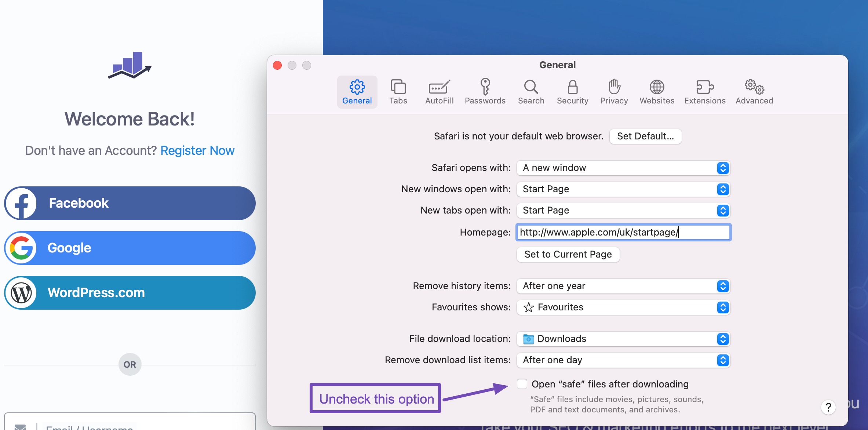Log in with the WordPress.com button
Viewport: 868px width, 430px height.
[130, 293]
